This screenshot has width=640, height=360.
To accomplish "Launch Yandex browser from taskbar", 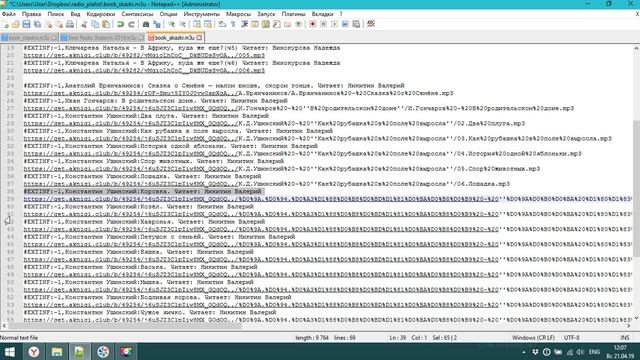I will coord(33,352).
